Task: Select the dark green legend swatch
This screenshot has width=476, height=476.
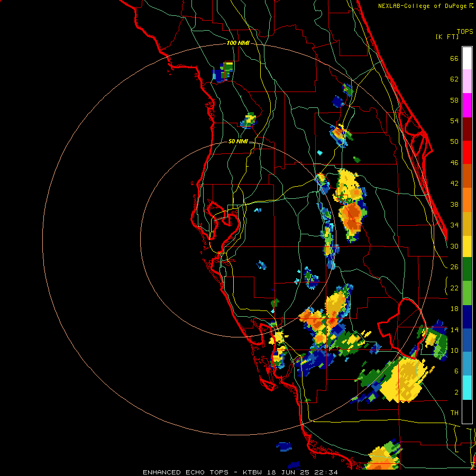Action: (467, 269)
